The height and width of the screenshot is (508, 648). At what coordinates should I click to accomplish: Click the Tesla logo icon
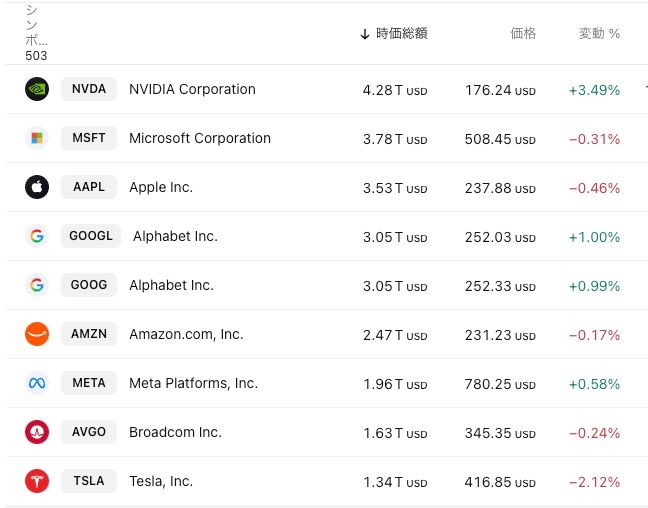tap(37, 481)
